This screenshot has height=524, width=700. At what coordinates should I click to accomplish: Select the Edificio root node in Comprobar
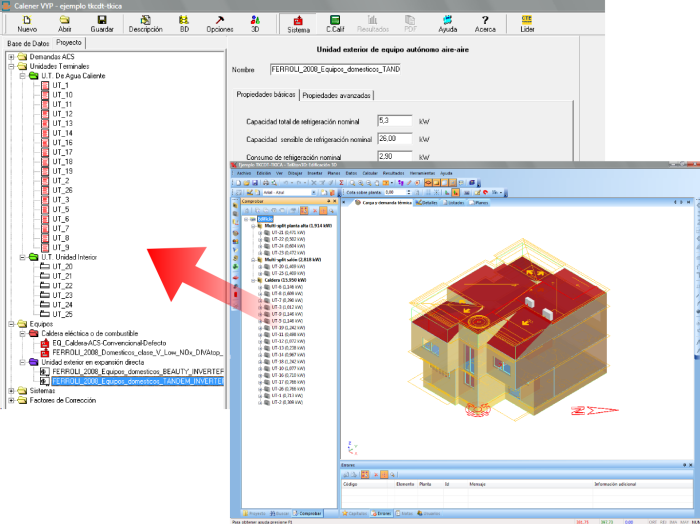[265, 219]
